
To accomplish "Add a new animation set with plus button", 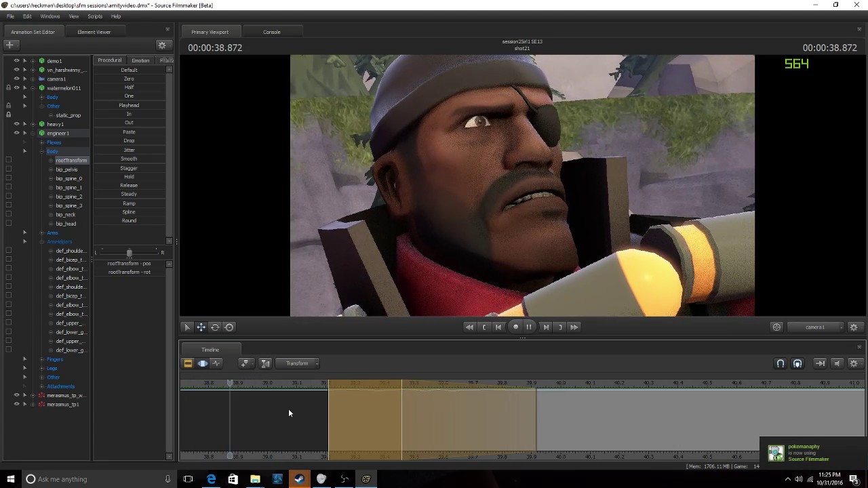I will (x=9, y=45).
